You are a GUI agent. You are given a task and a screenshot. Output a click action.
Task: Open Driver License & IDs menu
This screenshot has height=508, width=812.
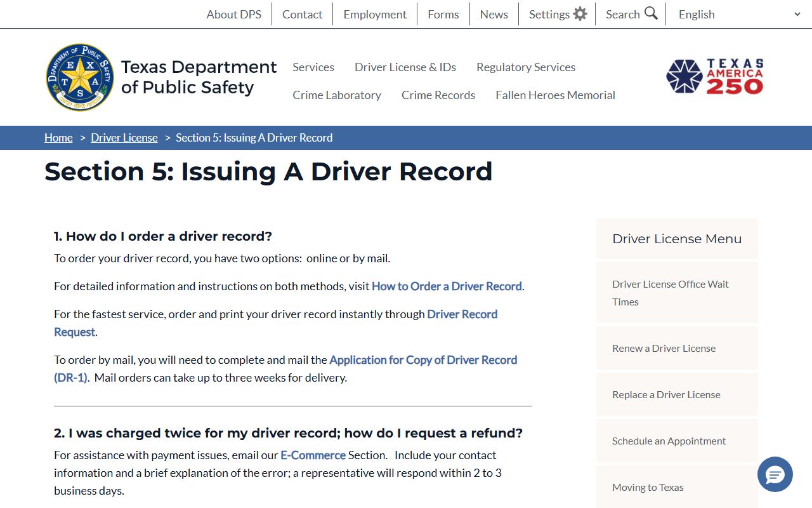pyautogui.click(x=405, y=67)
